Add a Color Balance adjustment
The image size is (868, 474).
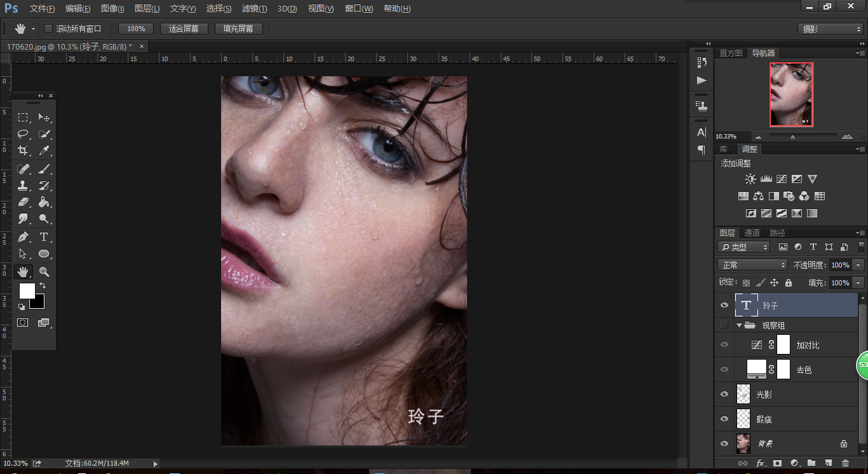[758, 196]
